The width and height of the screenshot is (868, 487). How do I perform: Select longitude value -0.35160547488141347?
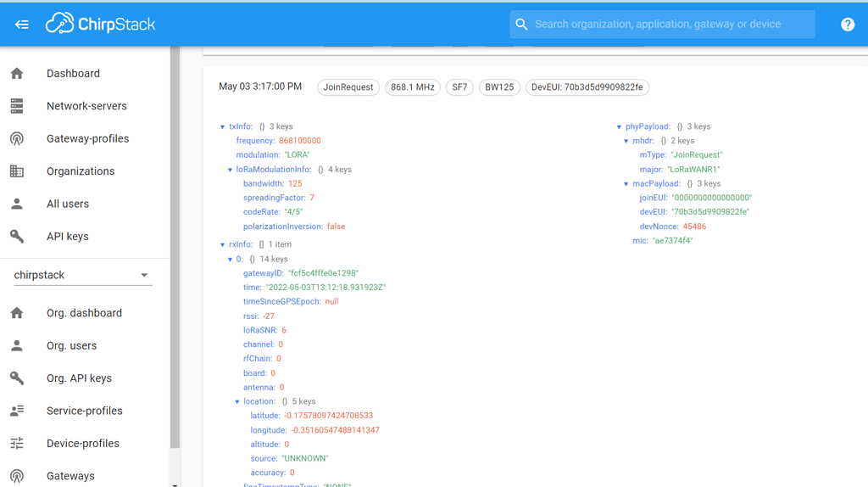coord(336,430)
